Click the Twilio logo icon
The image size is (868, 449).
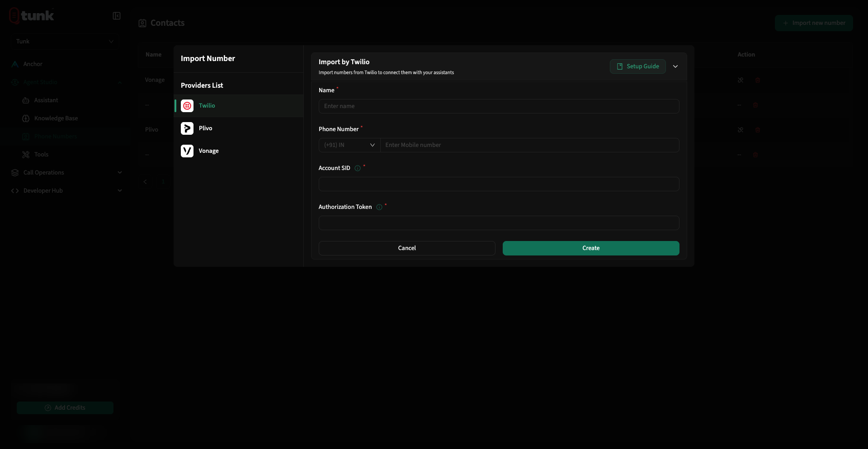pos(187,106)
